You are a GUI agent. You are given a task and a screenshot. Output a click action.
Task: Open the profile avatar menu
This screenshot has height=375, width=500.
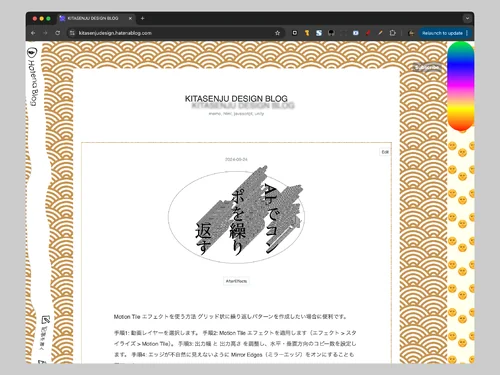[x=411, y=33]
